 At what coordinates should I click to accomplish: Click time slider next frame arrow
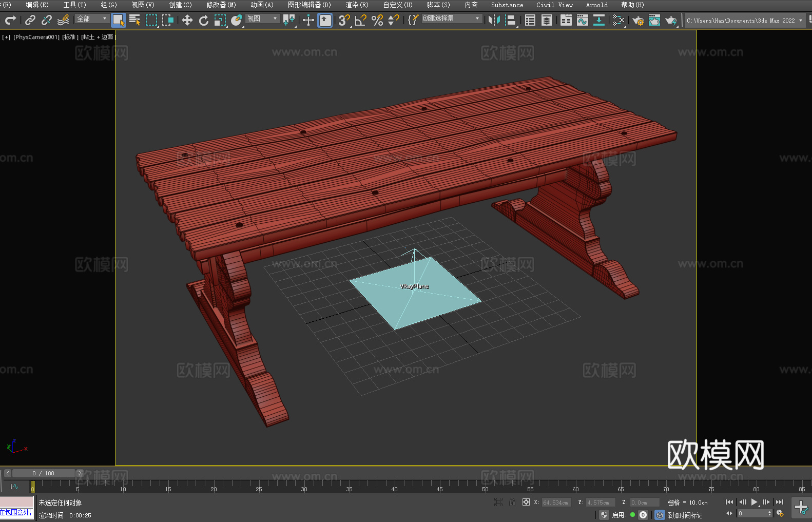click(x=80, y=473)
